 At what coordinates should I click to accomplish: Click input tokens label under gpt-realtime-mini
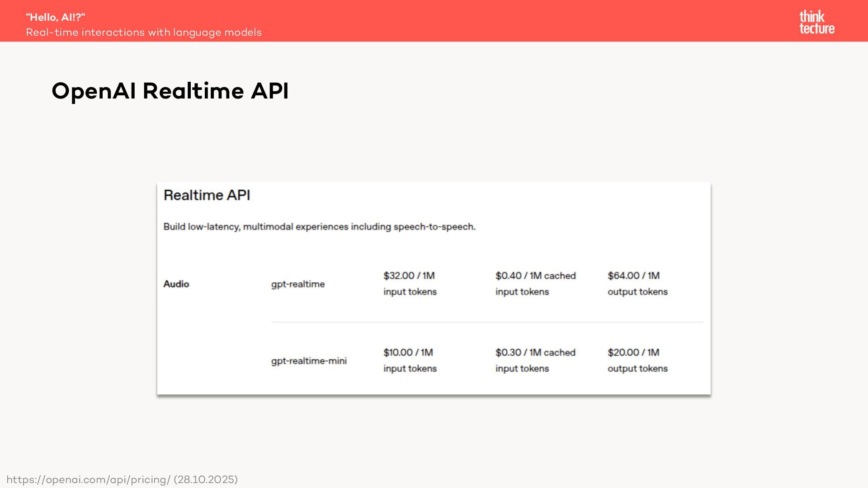[410, 369]
